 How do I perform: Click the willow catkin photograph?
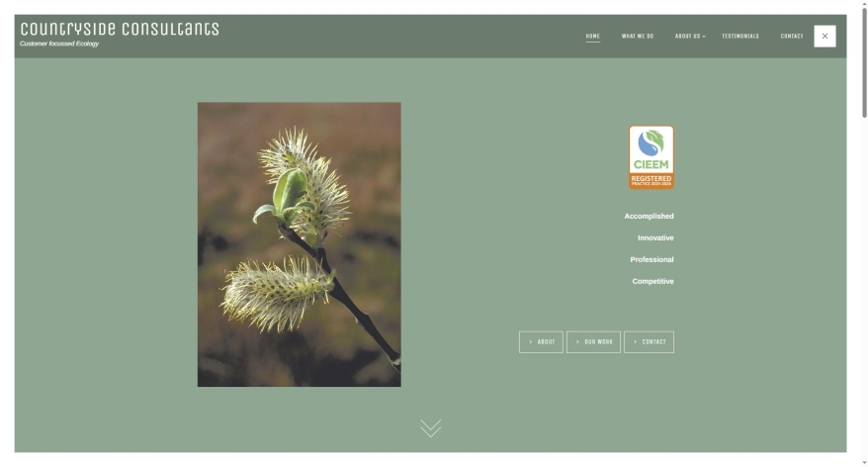(299, 244)
